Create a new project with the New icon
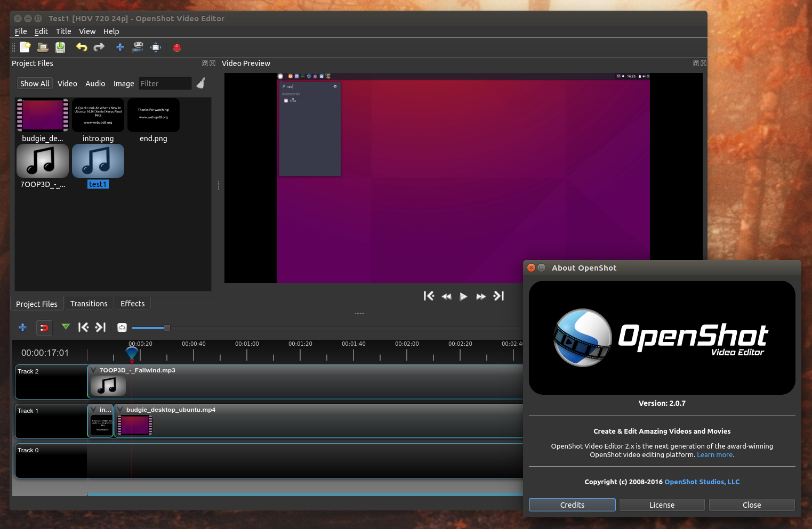Image resolution: width=812 pixels, height=529 pixels. (25, 47)
